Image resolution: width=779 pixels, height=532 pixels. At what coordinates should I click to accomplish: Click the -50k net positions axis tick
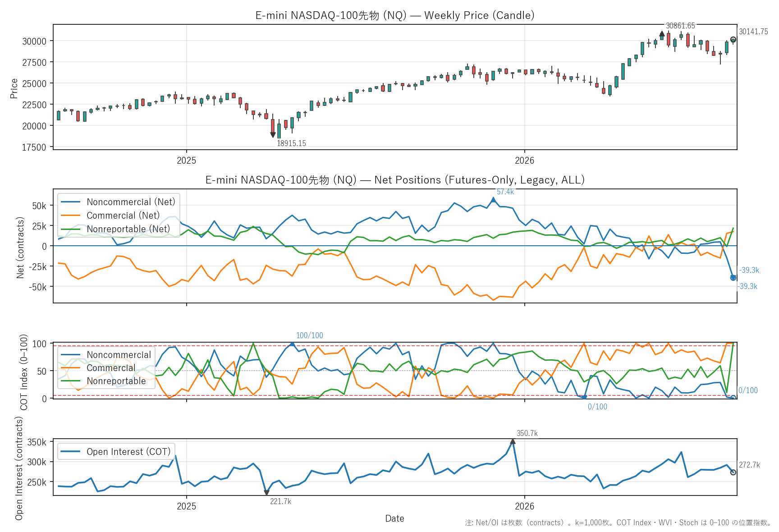37,287
